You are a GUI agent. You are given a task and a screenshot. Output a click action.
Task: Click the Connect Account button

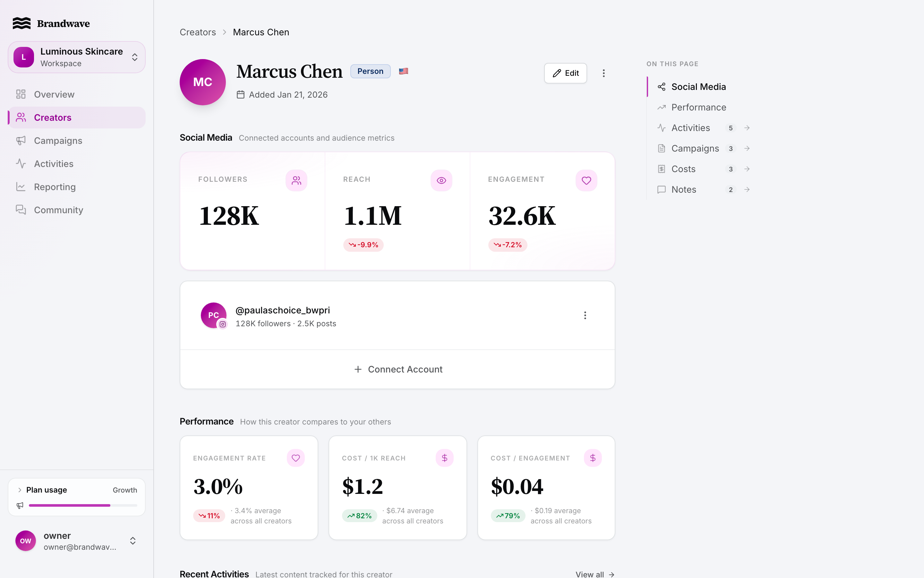pos(398,369)
